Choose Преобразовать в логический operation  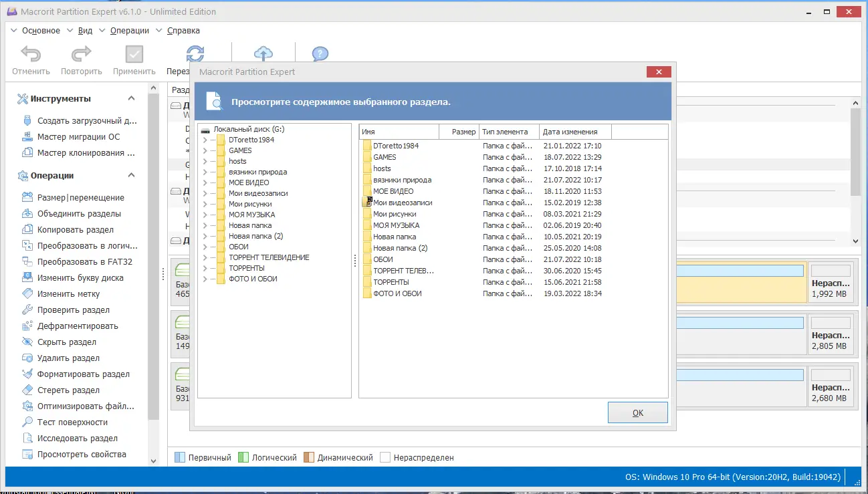point(87,246)
